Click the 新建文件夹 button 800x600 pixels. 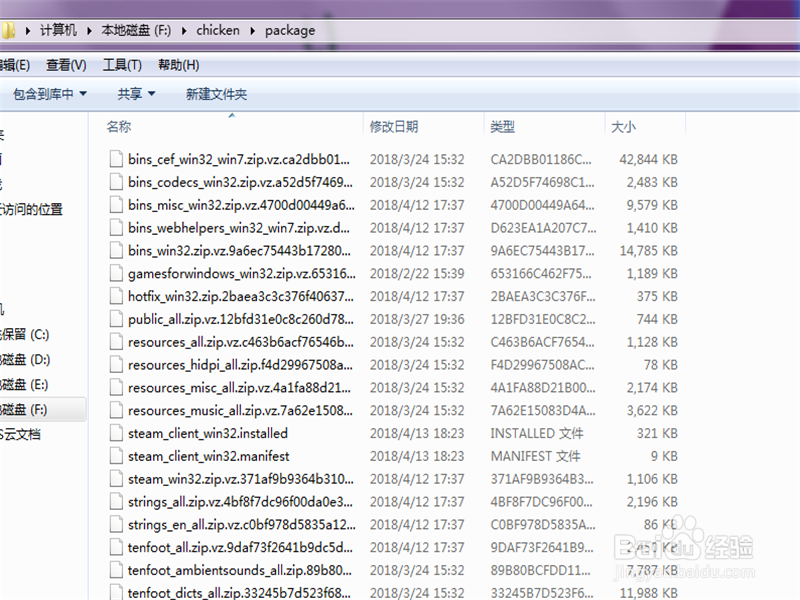coord(217,93)
